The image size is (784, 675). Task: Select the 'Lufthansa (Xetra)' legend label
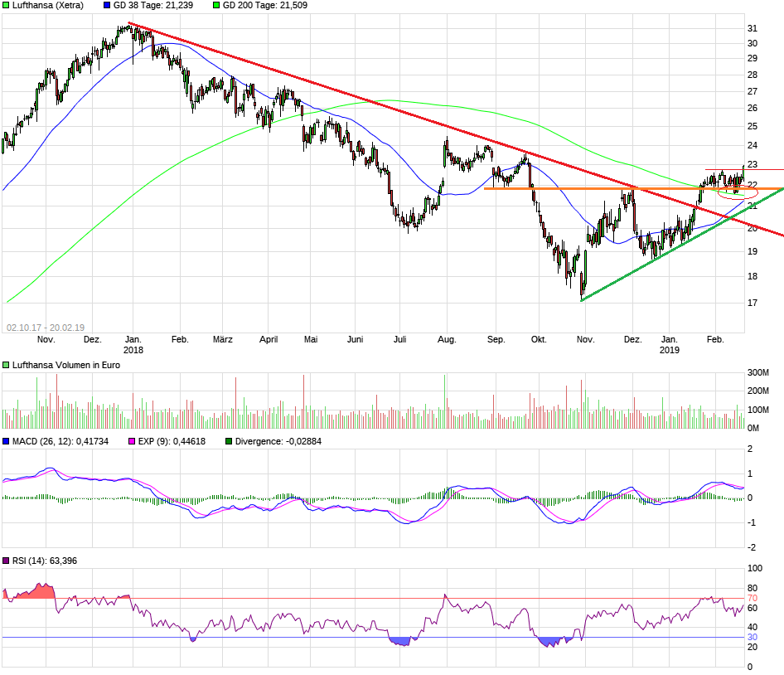point(48,6)
